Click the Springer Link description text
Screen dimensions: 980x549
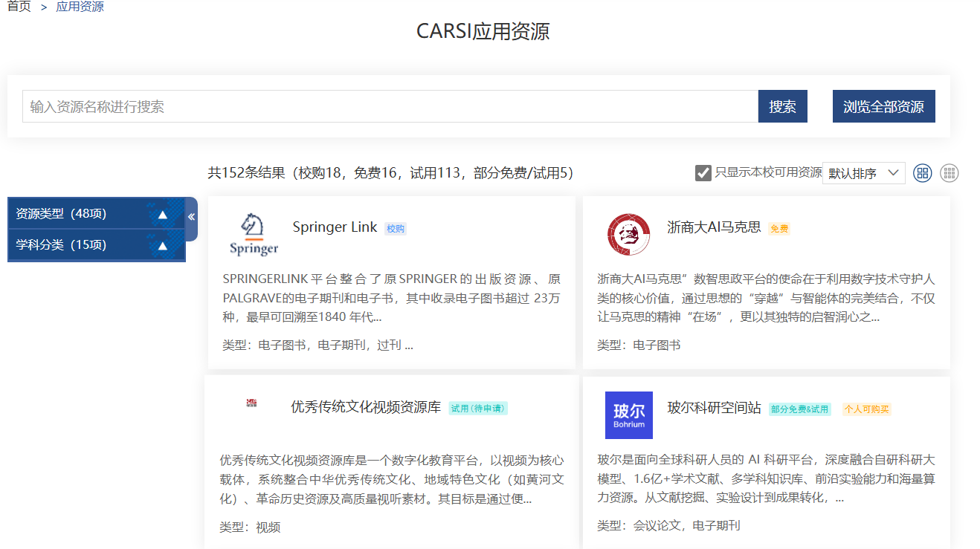click(x=392, y=298)
